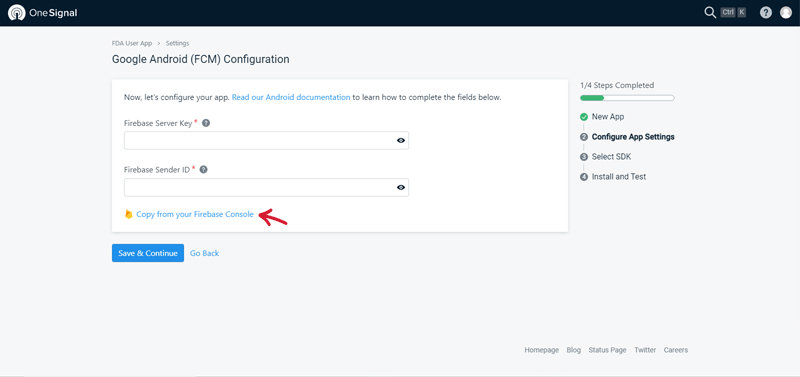Open the Homepage footer link
Viewport: 800px width, 377px height.
(x=541, y=350)
